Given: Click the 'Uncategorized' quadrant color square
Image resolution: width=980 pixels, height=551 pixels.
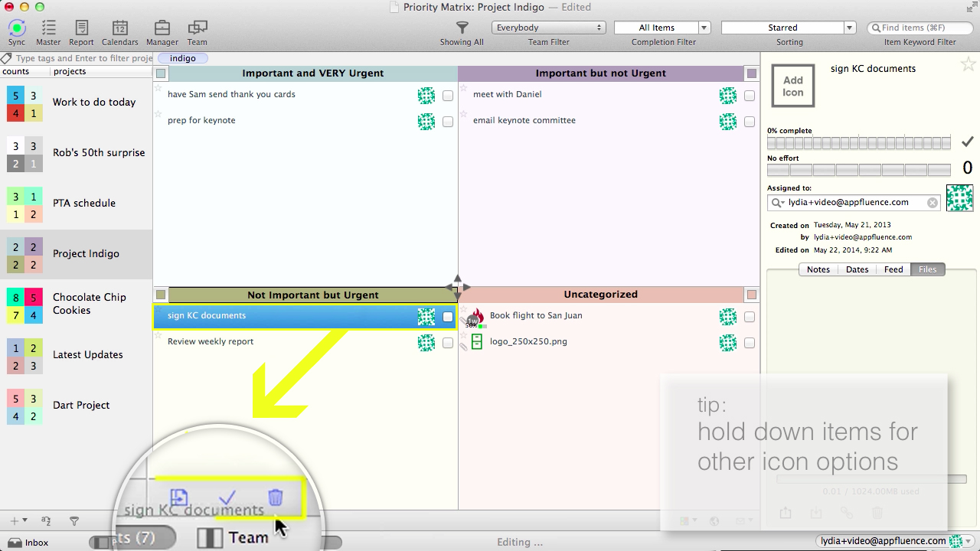Looking at the screenshot, I should click(752, 295).
